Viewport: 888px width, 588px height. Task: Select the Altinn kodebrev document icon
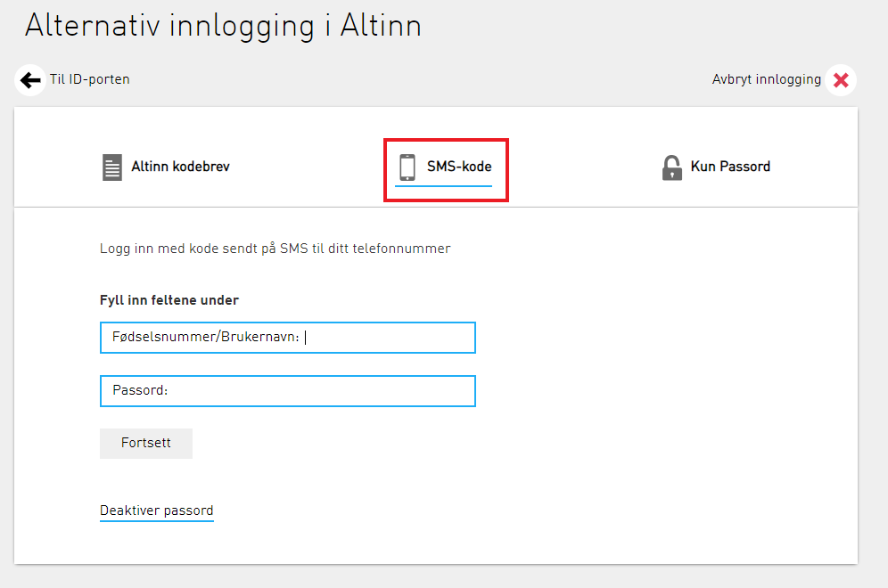[112, 167]
